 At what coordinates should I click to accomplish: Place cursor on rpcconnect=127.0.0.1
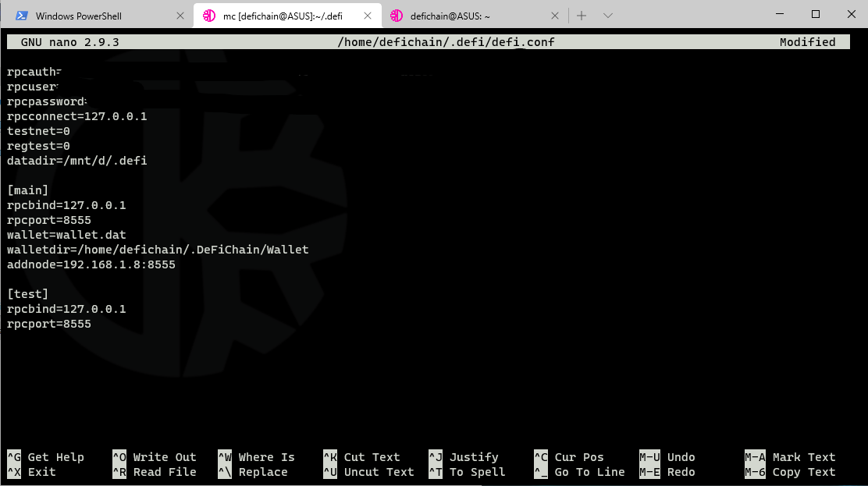click(77, 116)
